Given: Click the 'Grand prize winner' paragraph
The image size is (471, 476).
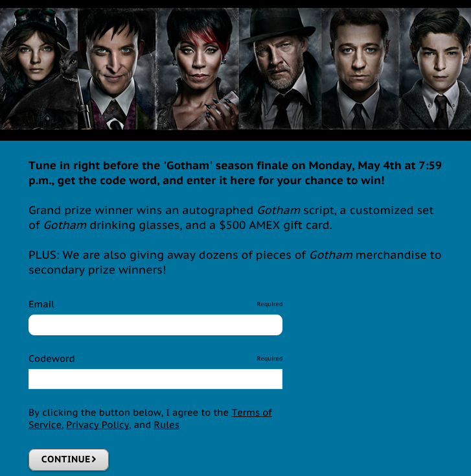Looking at the screenshot, I should tap(231, 218).
